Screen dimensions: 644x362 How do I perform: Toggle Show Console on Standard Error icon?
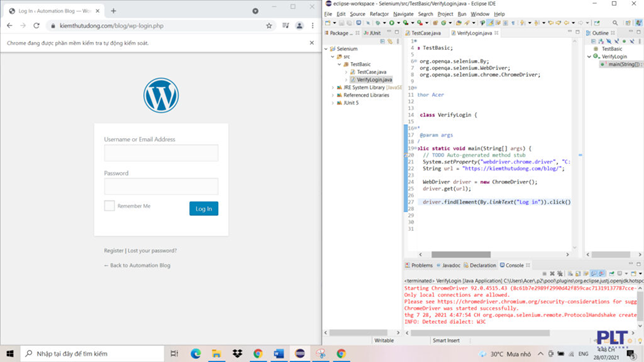pos(602,273)
